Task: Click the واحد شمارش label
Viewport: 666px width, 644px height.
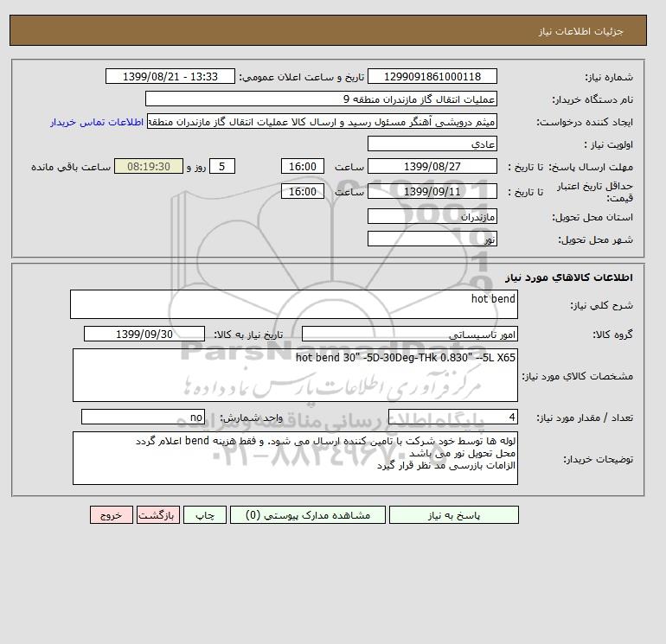Action: 251,418
